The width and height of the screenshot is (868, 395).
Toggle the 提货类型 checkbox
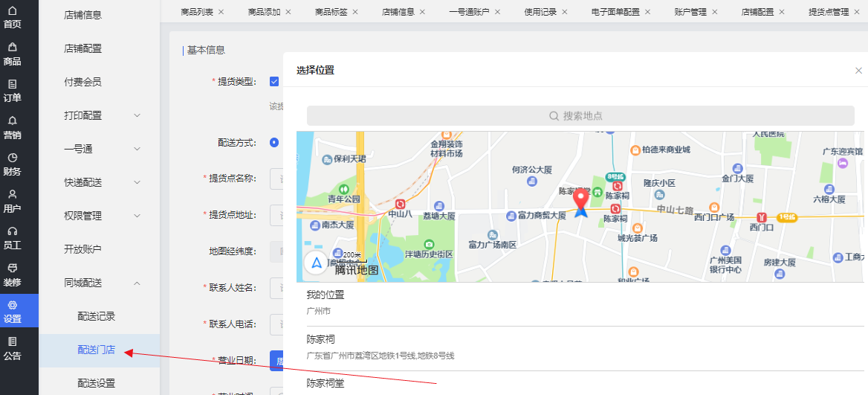274,82
